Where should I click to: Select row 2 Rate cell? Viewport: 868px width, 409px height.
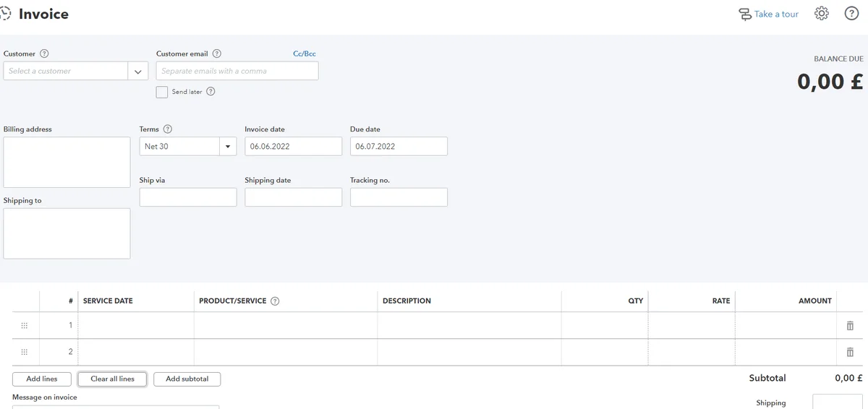coord(692,352)
